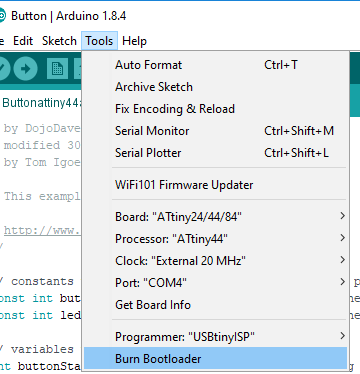Expand the Processor "ATtiny44" submenu

click(x=215, y=239)
